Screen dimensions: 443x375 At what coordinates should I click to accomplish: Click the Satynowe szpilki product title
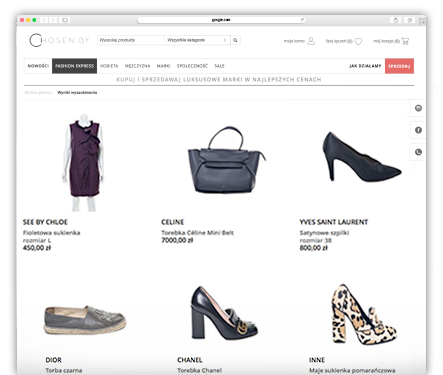[324, 233]
